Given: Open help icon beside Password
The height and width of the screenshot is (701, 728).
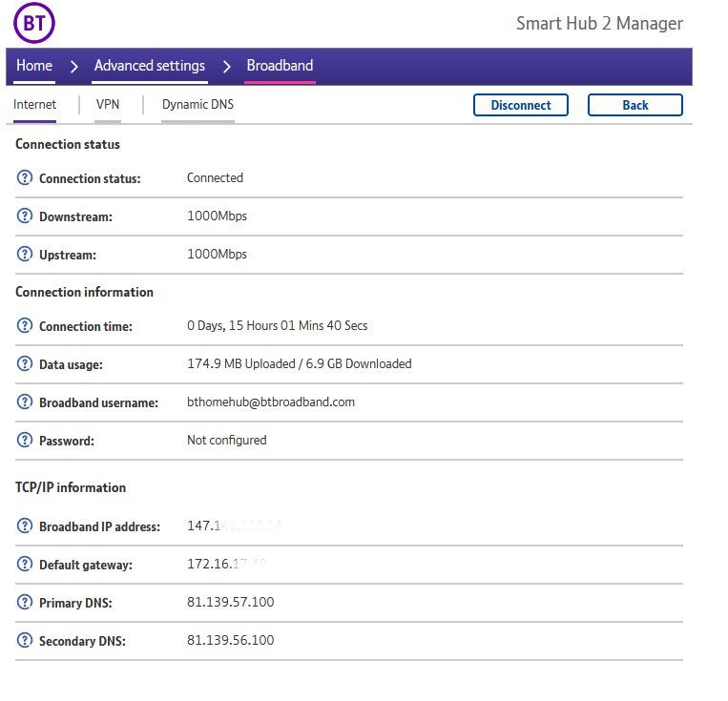Looking at the screenshot, I should [x=25, y=441].
